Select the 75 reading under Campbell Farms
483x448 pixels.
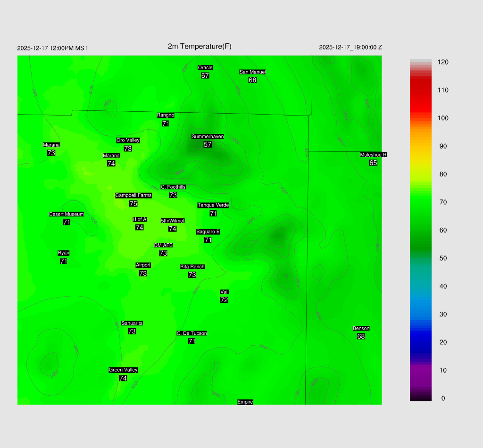[x=133, y=204]
